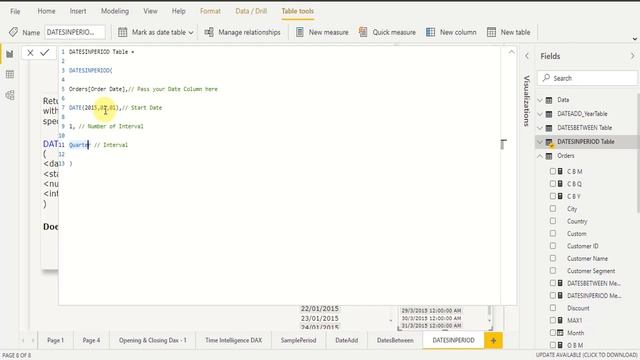
Task: Open the Insert ribbon tab
Action: [x=78, y=11]
